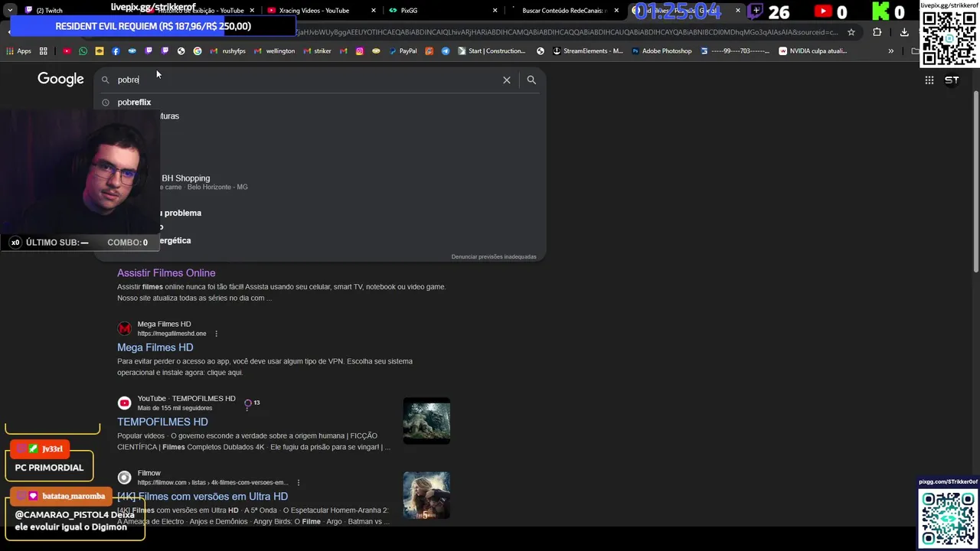Open the TEMPOFILMES HD video thumbnail

(426, 421)
